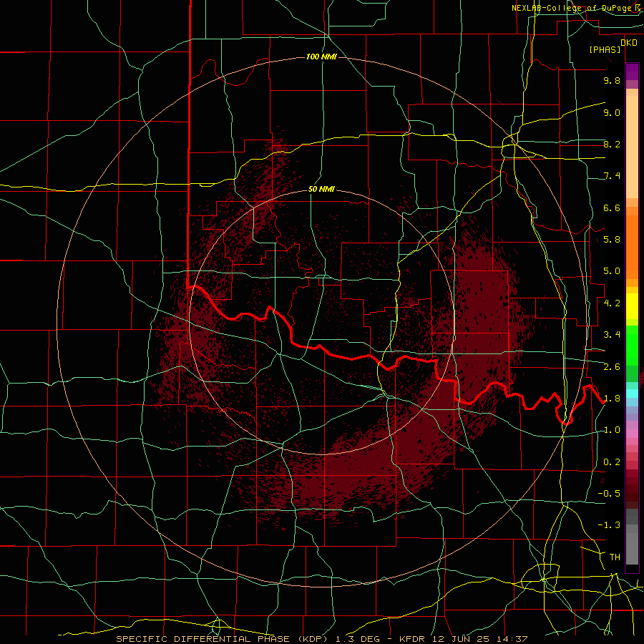Click the -0.5 value on the color scale

609,494
